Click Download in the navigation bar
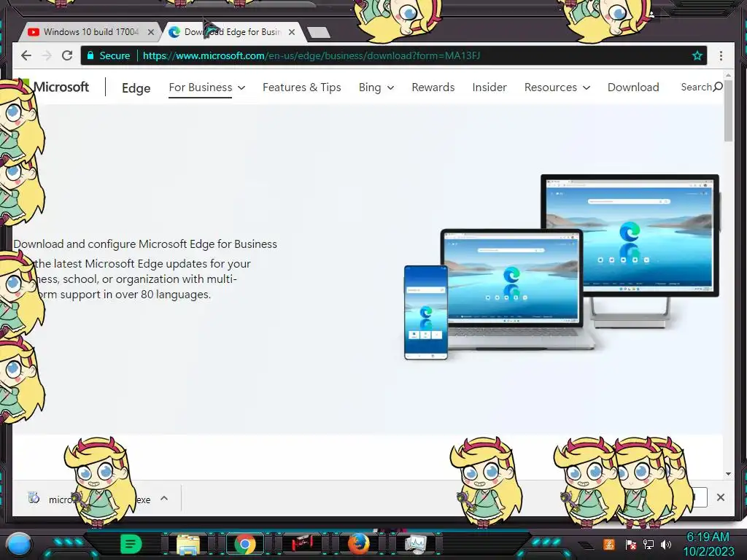747x560 pixels. click(633, 87)
